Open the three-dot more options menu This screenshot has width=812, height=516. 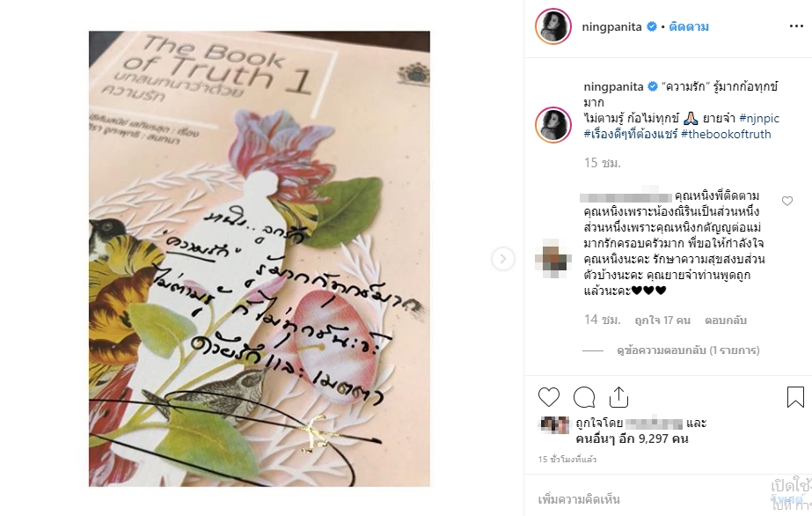tap(796, 26)
